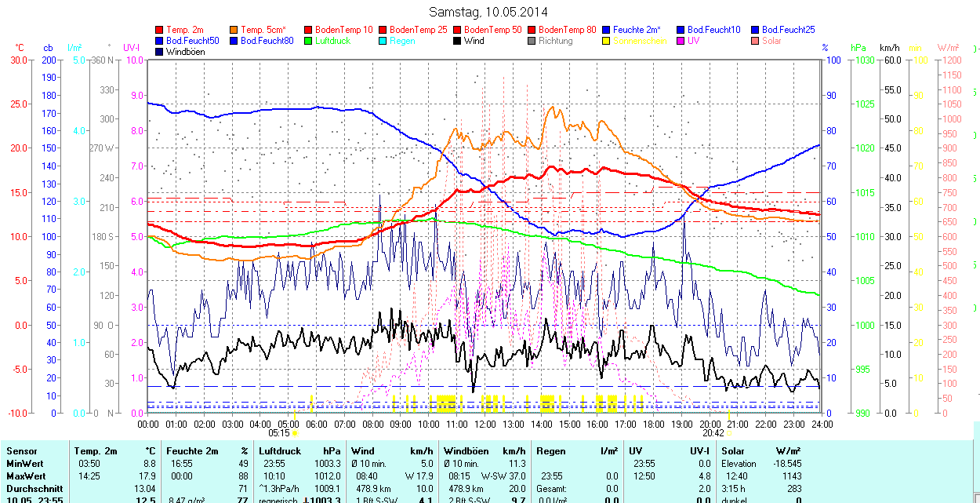Click the 12:00 label on time axis
The height and width of the screenshot is (503, 980).
485,424
